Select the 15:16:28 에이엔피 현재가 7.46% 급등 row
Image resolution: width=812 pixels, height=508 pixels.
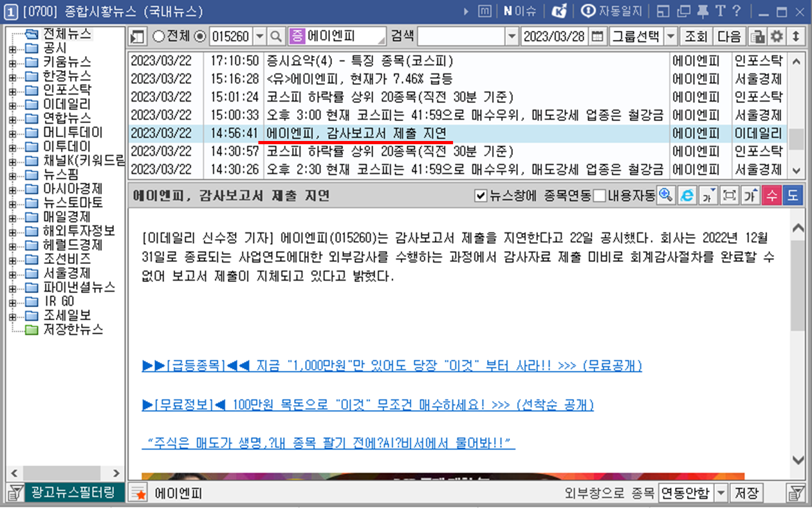(x=457, y=79)
